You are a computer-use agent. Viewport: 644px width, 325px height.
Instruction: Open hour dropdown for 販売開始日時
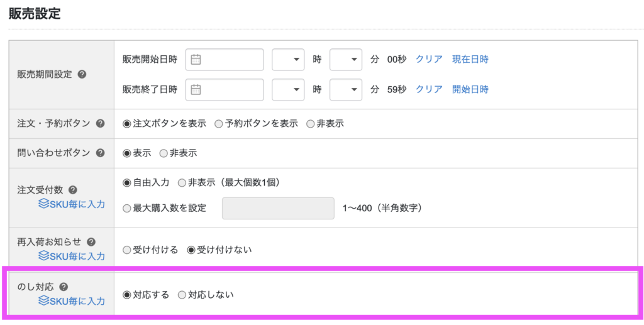288,60
